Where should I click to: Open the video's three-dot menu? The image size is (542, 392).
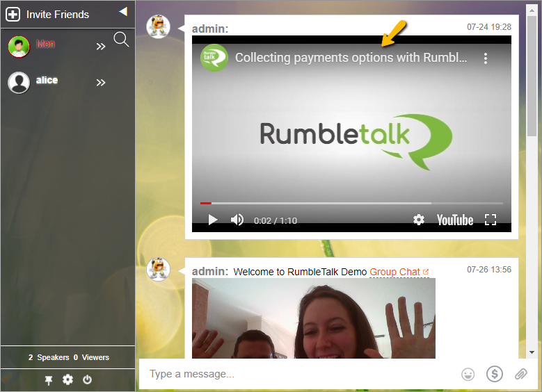coord(486,58)
